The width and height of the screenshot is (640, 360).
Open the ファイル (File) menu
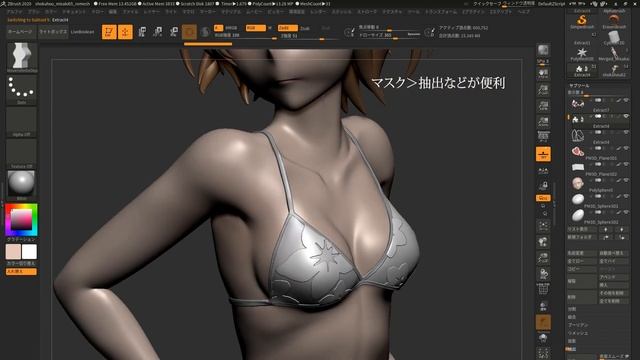pyautogui.click(x=131, y=12)
